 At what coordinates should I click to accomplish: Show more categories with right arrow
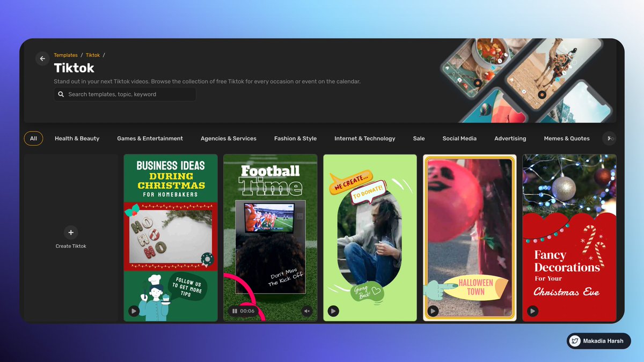[x=609, y=138]
